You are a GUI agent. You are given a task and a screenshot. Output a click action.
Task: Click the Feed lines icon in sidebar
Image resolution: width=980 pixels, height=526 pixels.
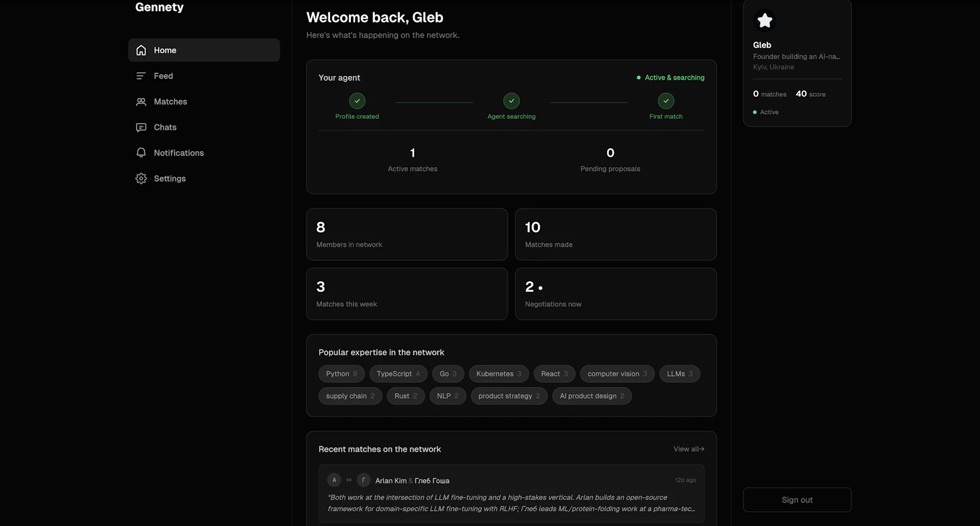141,76
